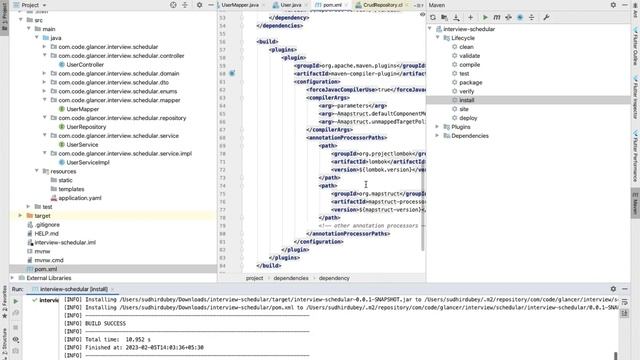This screenshot has width=640, height=360.
Task: Expand the Plugins node in Maven
Action: pos(438,127)
